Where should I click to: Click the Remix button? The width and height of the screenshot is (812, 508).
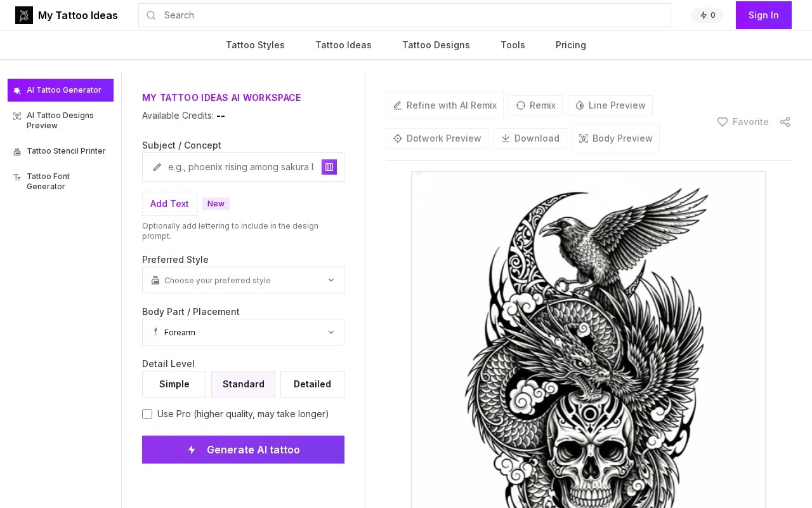535,105
